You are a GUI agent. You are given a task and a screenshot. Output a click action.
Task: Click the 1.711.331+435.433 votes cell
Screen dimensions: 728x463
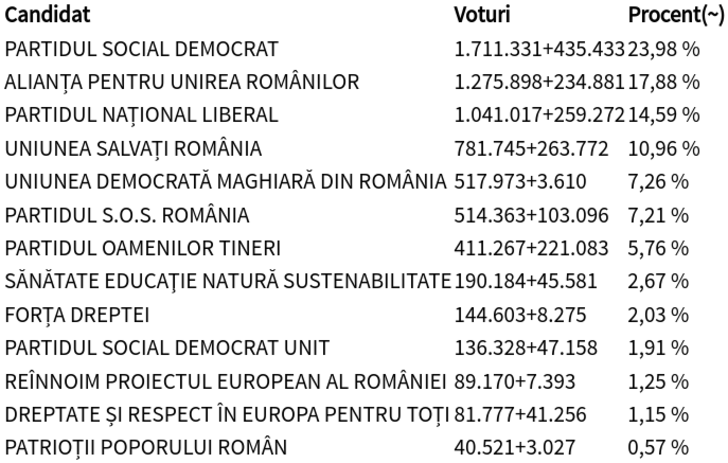tap(539, 49)
